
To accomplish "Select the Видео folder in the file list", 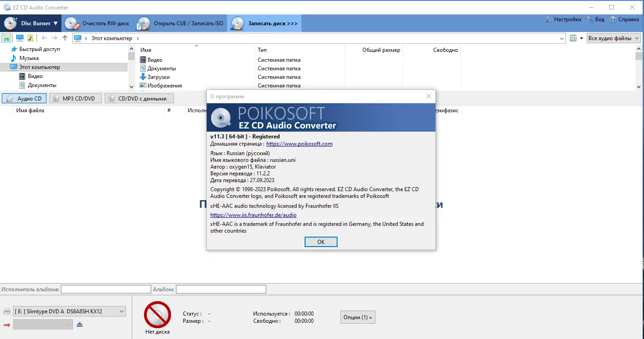I will (x=155, y=60).
